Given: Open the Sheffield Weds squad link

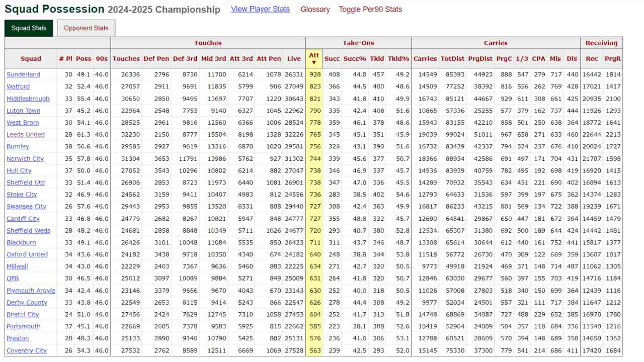Looking at the screenshot, I should [x=28, y=230].
